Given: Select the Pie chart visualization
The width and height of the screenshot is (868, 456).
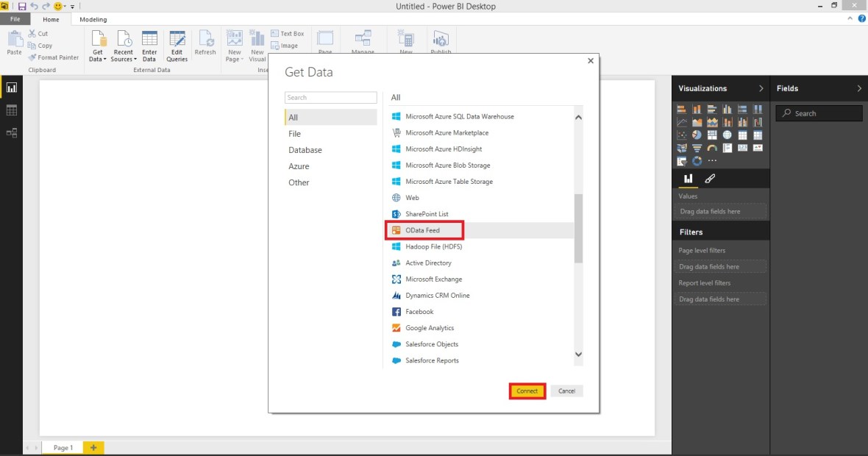Looking at the screenshot, I should [x=697, y=135].
